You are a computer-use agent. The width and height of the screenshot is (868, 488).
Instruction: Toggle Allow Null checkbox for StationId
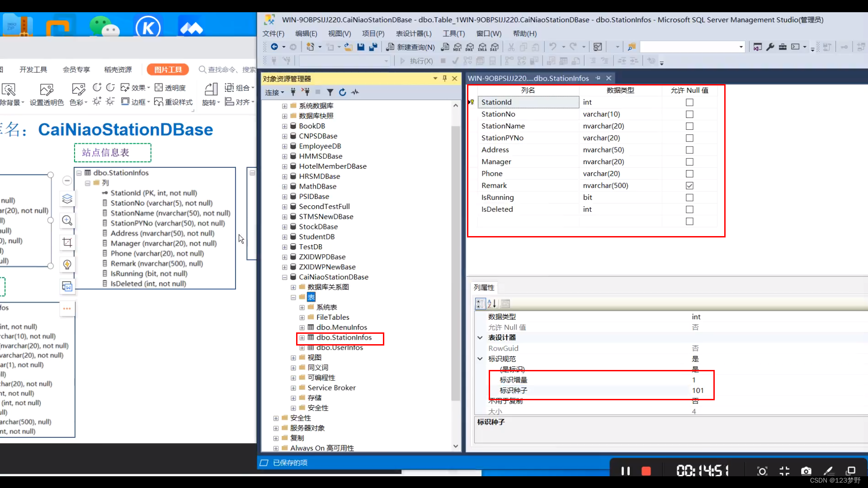point(689,102)
